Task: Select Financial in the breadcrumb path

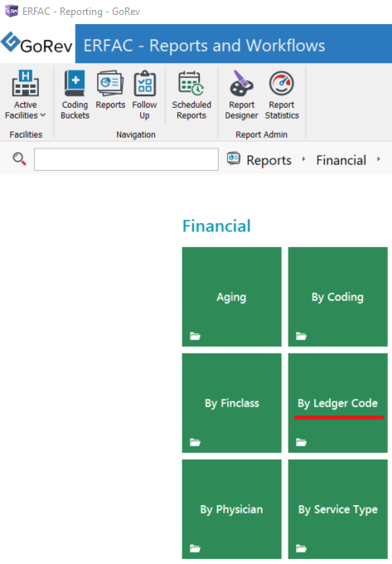Action: click(x=341, y=160)
